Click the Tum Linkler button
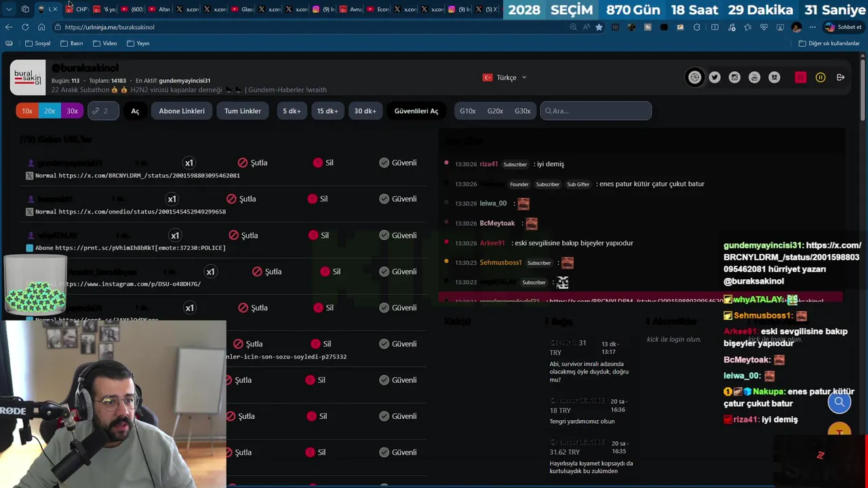This screenshot has width=868, height=488. click(x=243, y=111)
